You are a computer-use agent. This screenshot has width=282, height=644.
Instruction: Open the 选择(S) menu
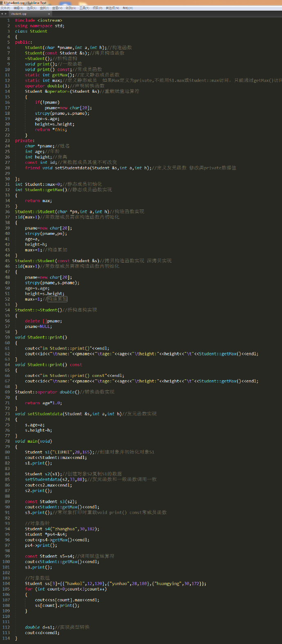point(31,8)
